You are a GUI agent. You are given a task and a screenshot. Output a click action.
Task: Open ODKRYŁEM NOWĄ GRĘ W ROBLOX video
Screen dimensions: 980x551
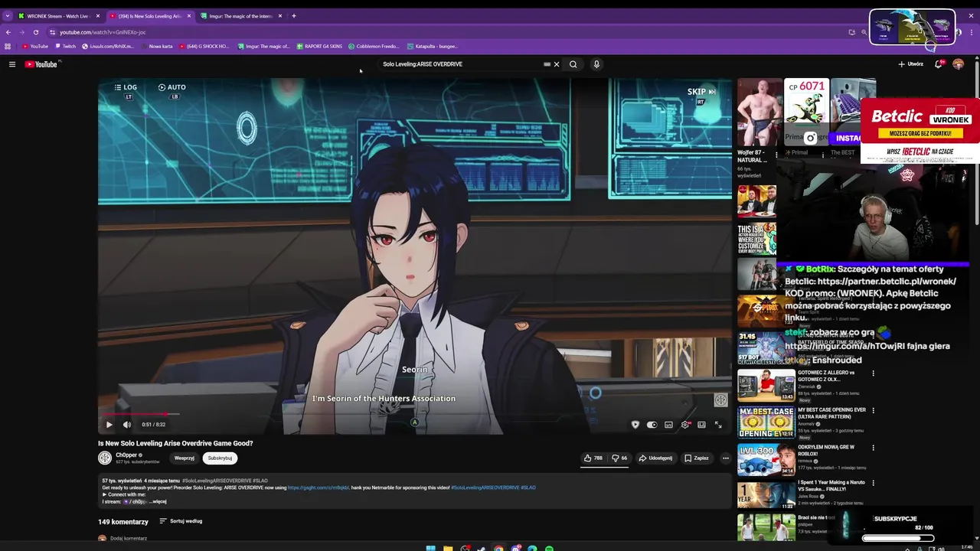pyautogui.click(x=766, y=459)
